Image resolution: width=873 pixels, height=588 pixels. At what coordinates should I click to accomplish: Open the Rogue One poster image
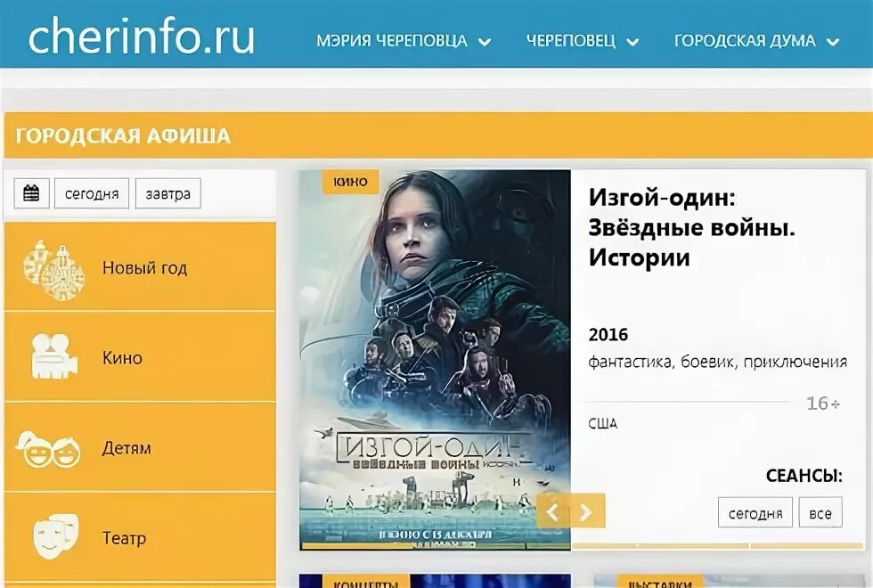[435, 360]
